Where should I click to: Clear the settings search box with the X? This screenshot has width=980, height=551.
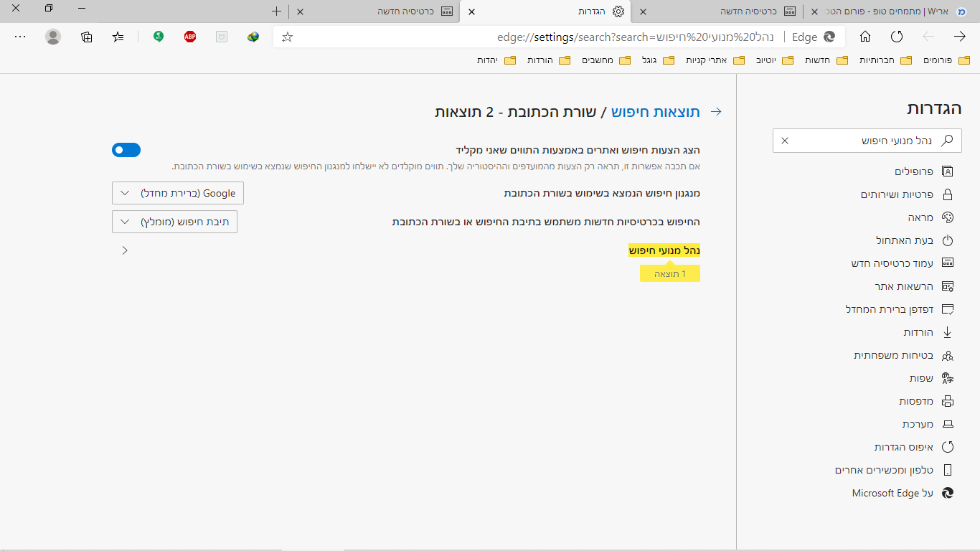(x=785, y=141)
